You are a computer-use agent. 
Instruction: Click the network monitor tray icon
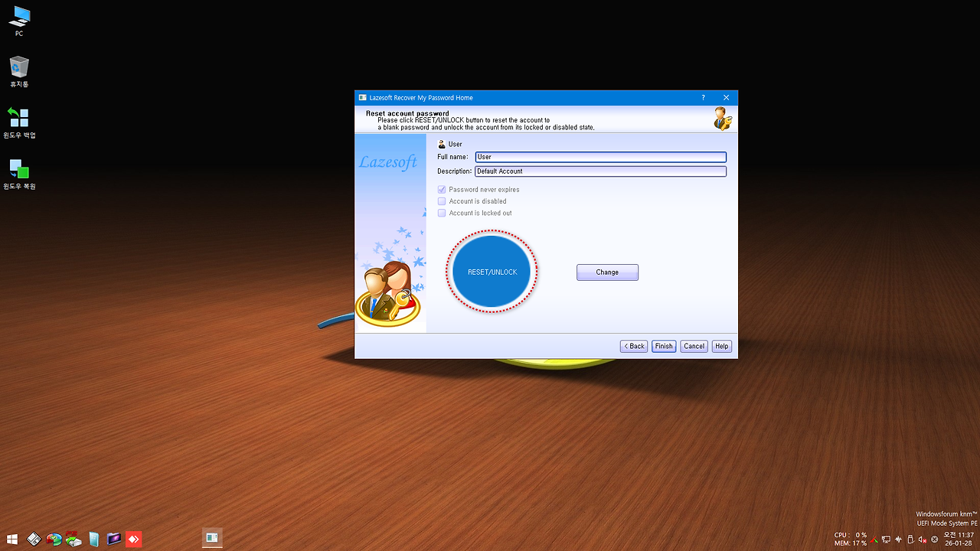886,540
